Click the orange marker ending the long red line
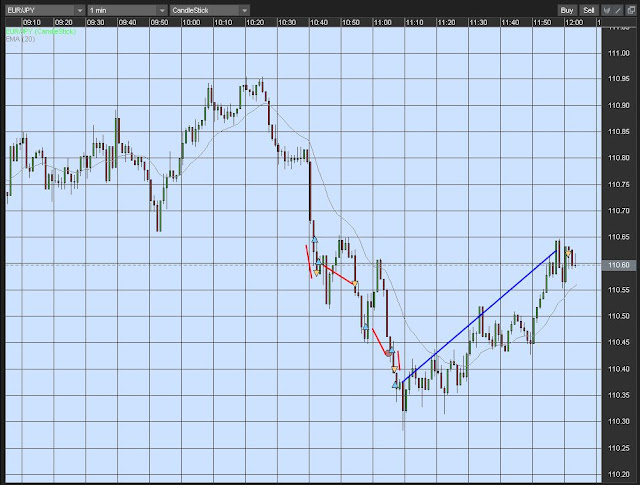The image size is (640, 485). coord(355,284)
